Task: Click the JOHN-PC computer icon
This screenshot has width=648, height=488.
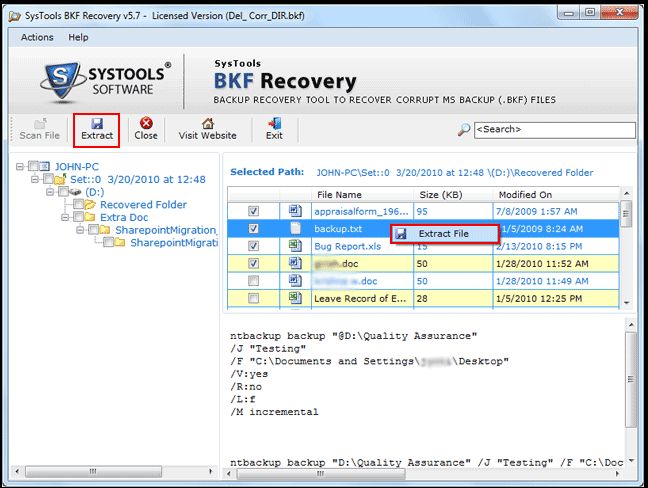Action: pyautogui.click(x=45, y=167)
